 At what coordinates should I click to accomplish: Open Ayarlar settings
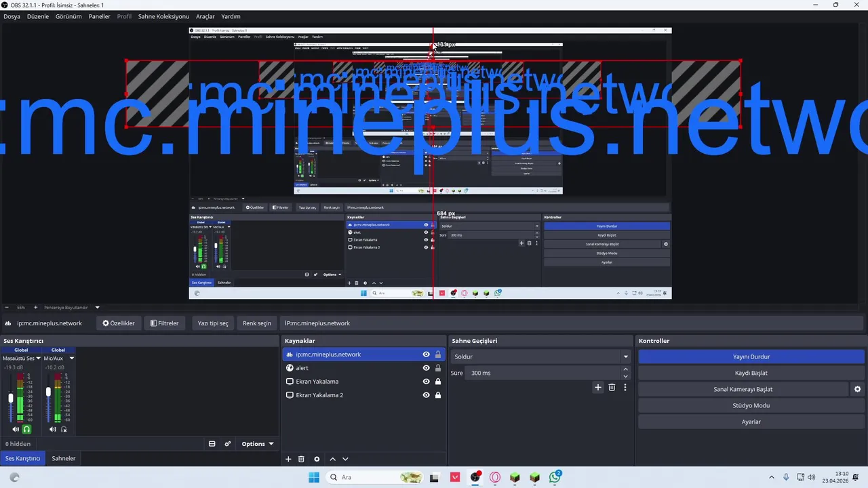(751, 422)
